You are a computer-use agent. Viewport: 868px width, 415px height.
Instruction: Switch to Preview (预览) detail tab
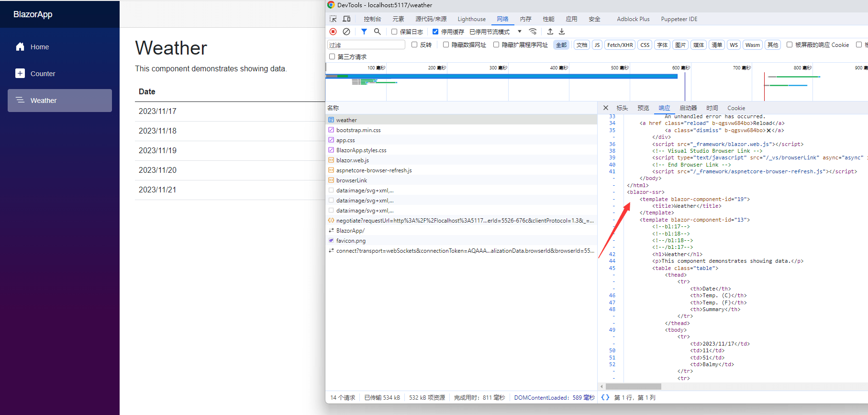(643, 108)
